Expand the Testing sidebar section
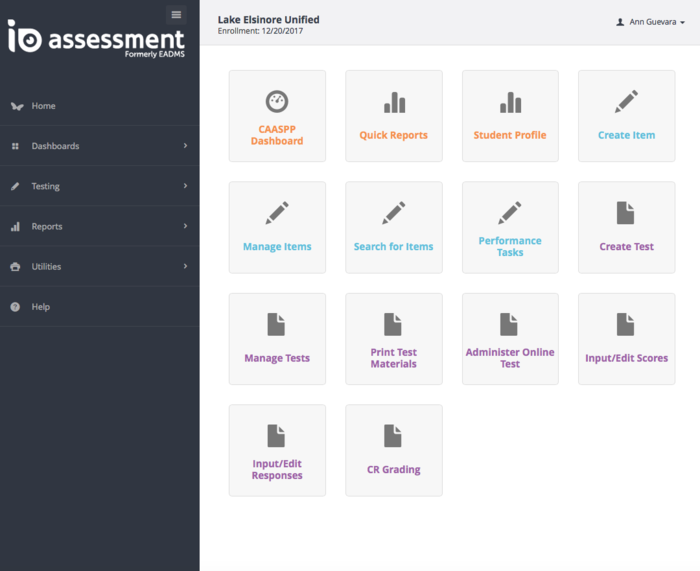Viewport: 700px width, 571px height. click(x=100, y=186)
